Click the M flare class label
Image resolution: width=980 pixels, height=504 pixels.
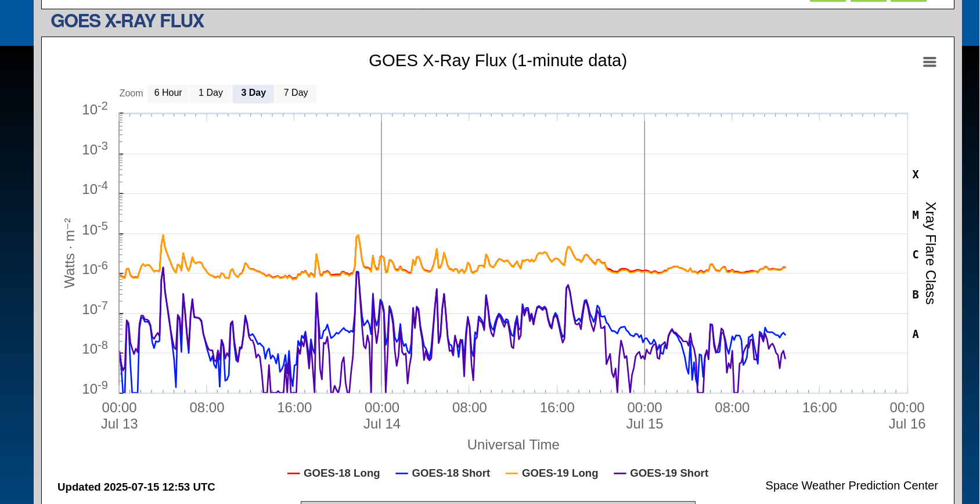point(916,215)
